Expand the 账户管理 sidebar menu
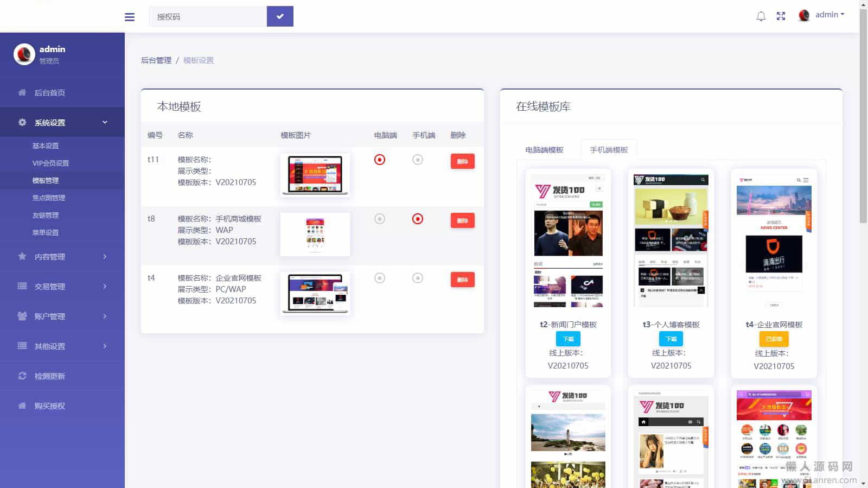This screenshot has width=868, height=488. point(62,316)
